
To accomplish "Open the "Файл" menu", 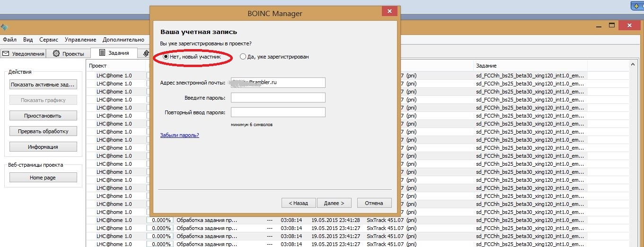I will click(9, 40).
